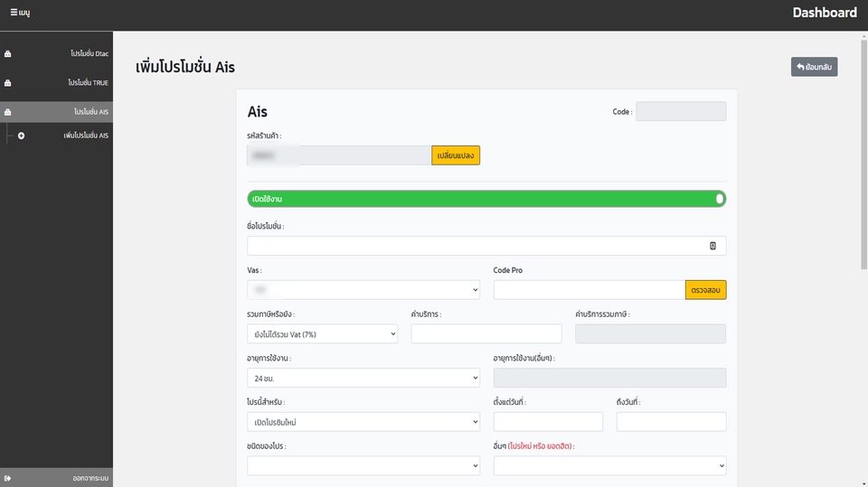This screenshot has height=487, width=868.
Task: Click the Dtac promotion sidebar icon
Action: 8,53
